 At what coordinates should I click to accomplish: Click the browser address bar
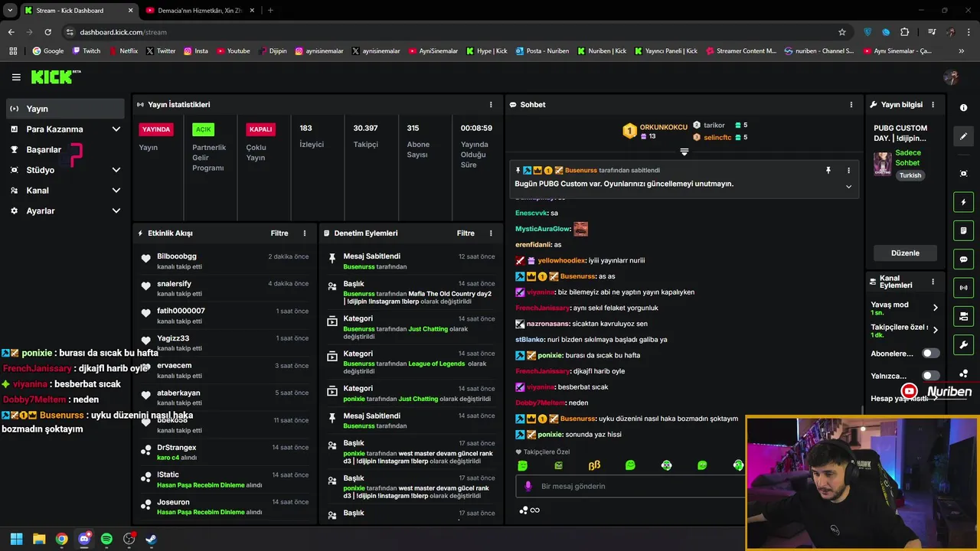coord(452,32)
